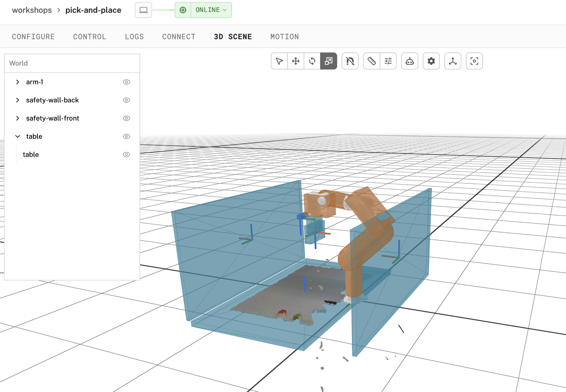This screenshot has width=566, height=392.
Task: Open the sliders adjustment settings
Action: (x=388, y=61)
